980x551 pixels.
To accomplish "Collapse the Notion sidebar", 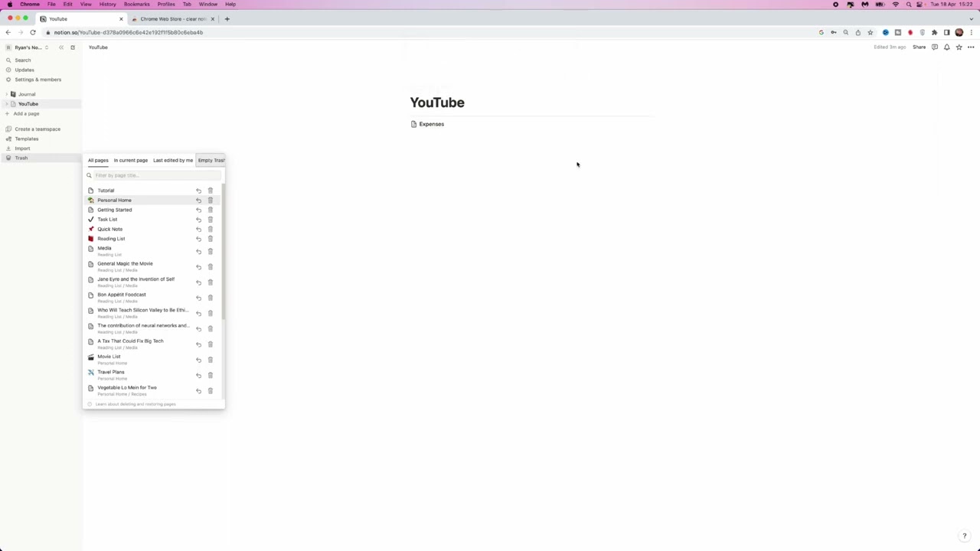I will (61, 47).
